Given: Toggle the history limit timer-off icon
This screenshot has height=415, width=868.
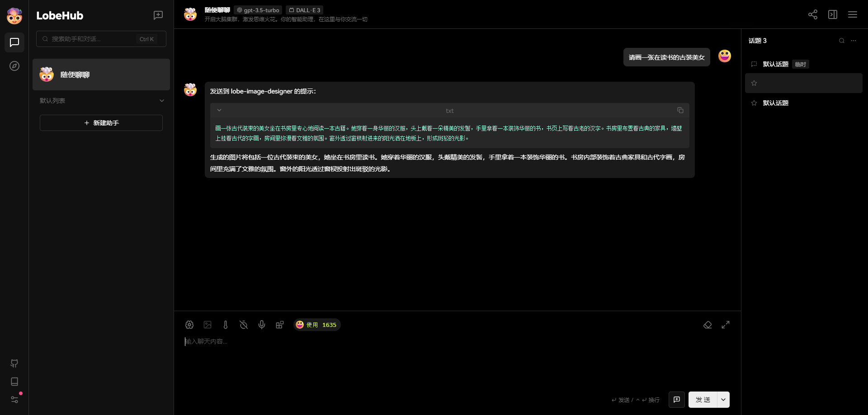Looking at the screenshot, I should [x=244, y=325].
